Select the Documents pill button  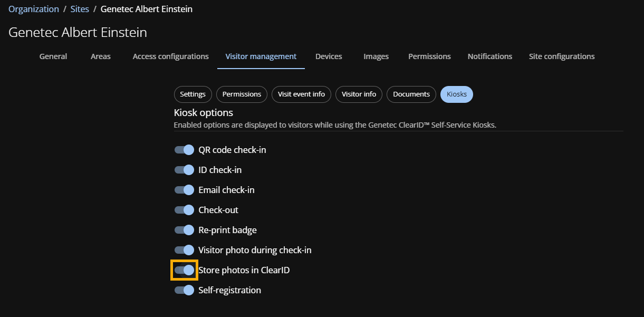pyautogui.click(x=411, y=94)
